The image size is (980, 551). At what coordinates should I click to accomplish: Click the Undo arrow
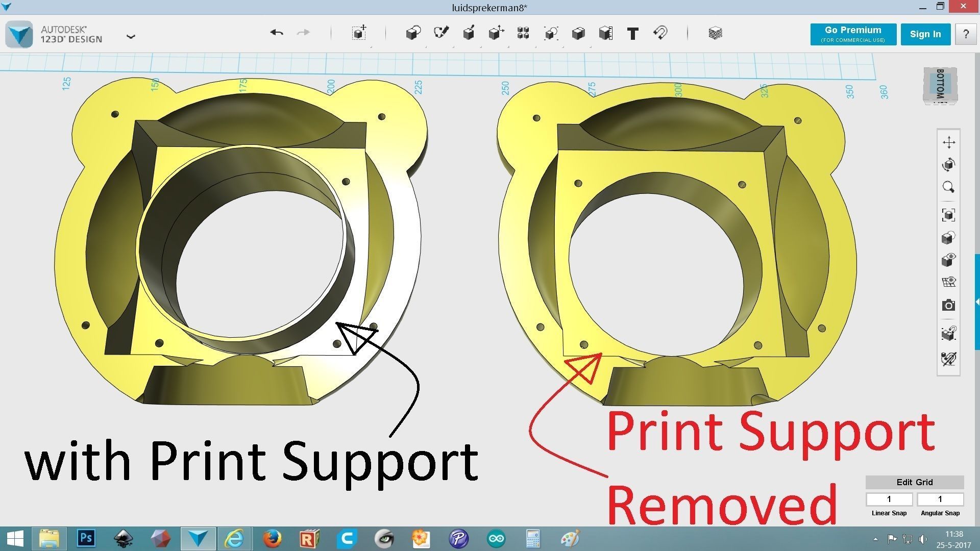(277, 33)
